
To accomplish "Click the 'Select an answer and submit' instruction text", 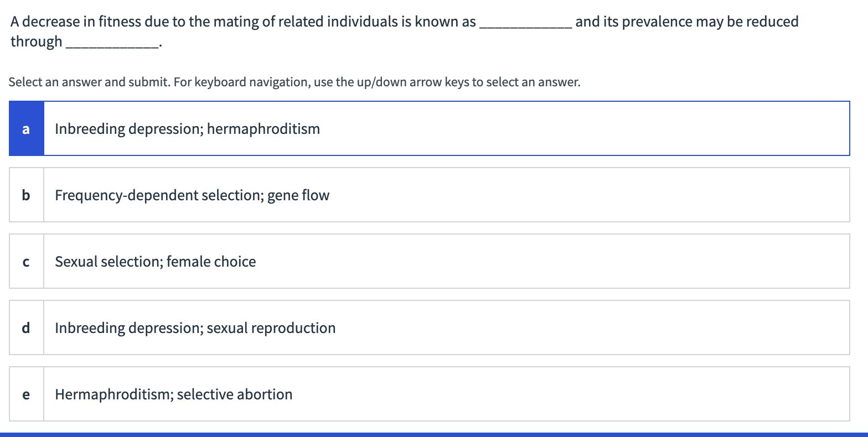I will pyautogui.click(x=294, y=82).
